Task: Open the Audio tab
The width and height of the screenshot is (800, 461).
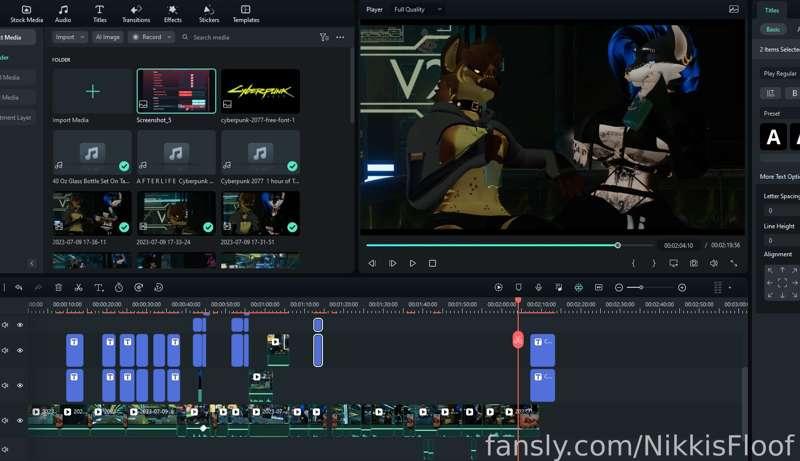Action: tap(63, 14)
